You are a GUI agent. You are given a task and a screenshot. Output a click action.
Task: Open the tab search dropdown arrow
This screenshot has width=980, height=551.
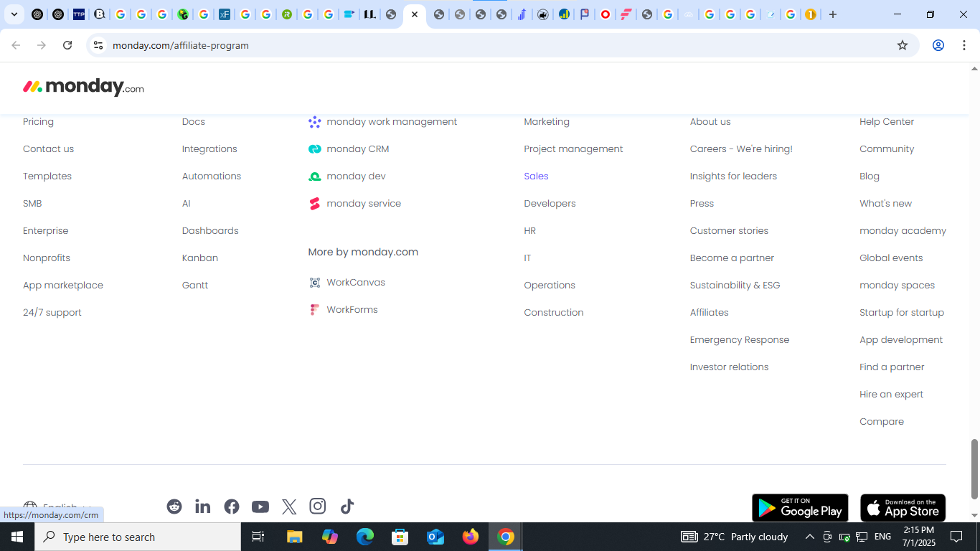click(x=14, y=14)
